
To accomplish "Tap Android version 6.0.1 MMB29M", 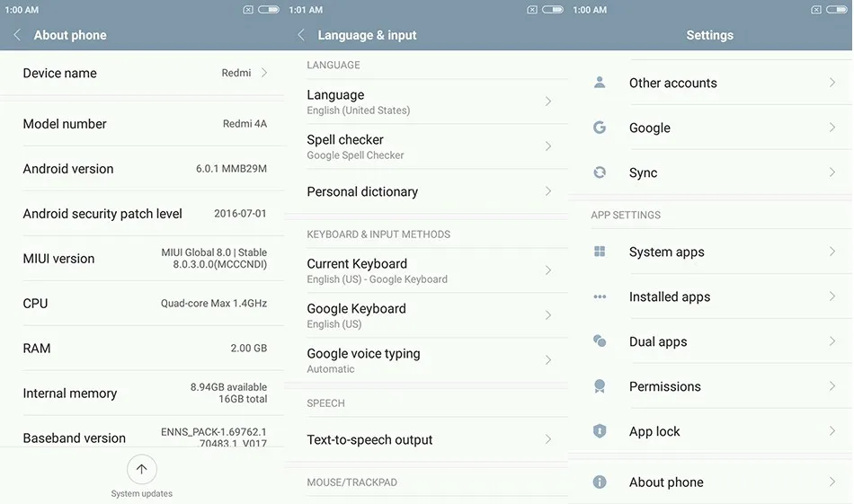I will (x=231, y=169).
